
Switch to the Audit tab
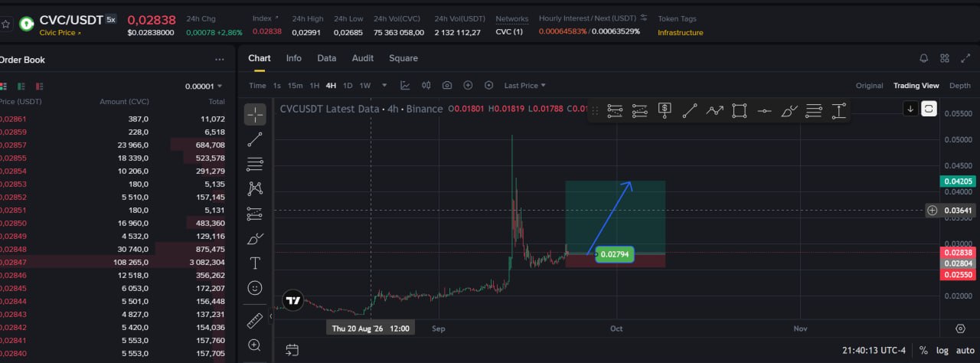363,58
